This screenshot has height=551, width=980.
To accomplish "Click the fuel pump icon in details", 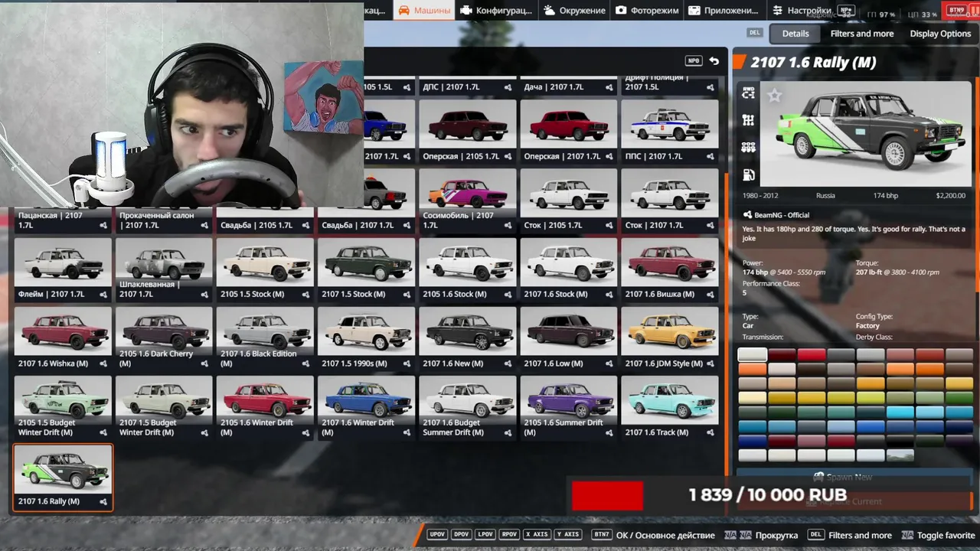I will [748, 175].
